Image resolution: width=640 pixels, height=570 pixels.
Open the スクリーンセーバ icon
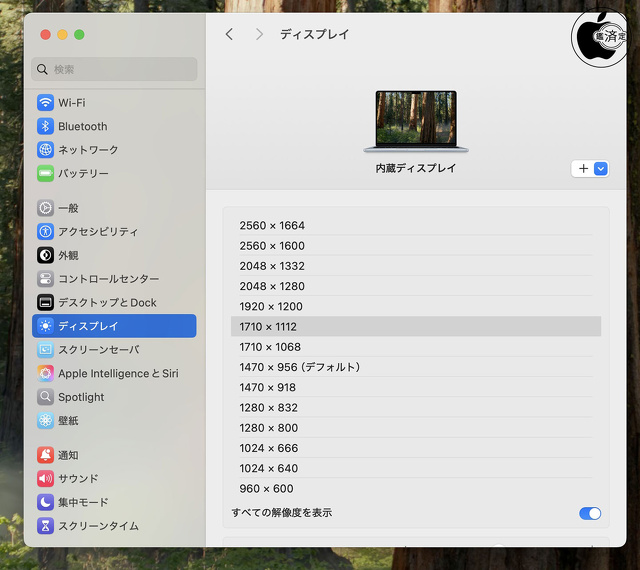45,350
